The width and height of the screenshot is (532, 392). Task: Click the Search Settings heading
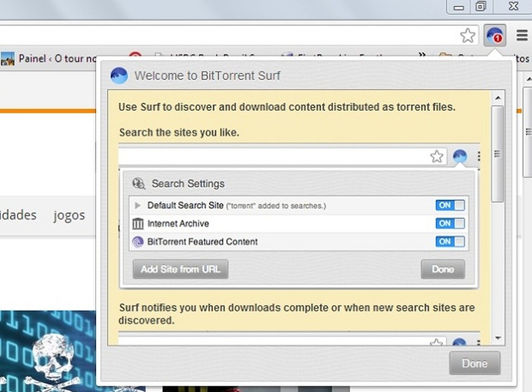coord(188,184)
